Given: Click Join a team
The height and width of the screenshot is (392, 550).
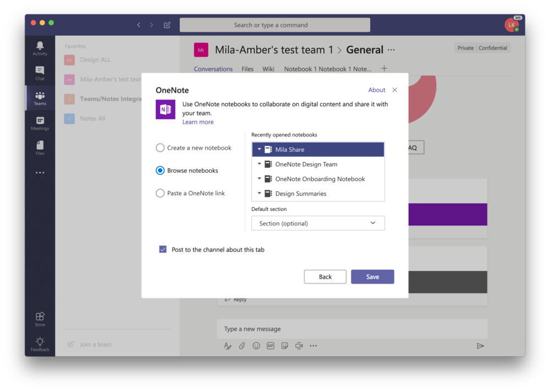Looking at the screenshot, I should coord(90,344).
